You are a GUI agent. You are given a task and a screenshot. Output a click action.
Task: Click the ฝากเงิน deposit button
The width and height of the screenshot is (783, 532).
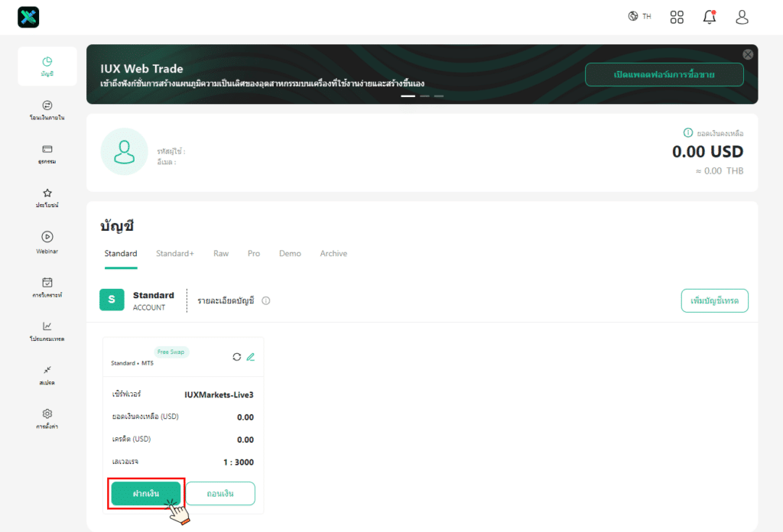pos(146,493)
